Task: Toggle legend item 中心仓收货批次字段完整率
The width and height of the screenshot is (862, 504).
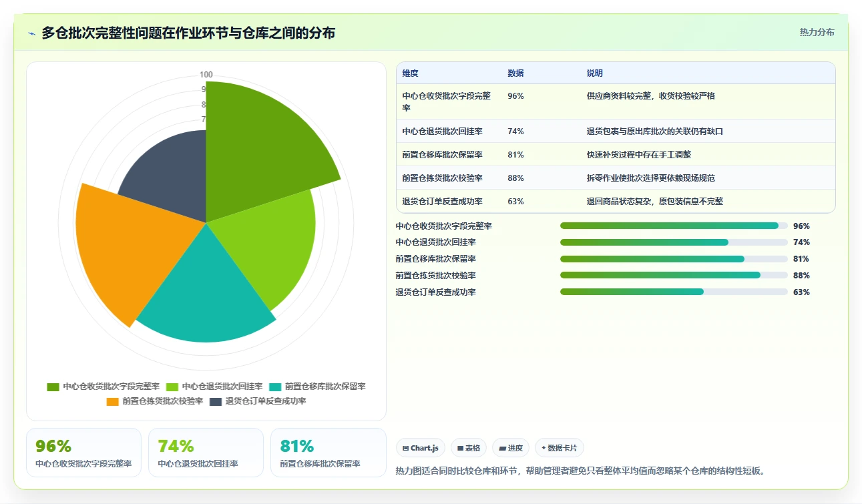Action: pos(103,387)
